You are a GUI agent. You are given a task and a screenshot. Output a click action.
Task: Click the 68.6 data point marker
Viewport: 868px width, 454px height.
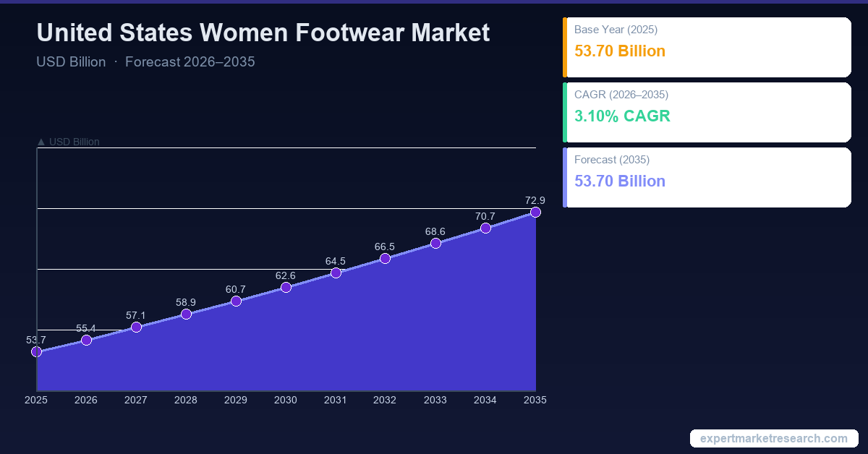pos(435,243)
